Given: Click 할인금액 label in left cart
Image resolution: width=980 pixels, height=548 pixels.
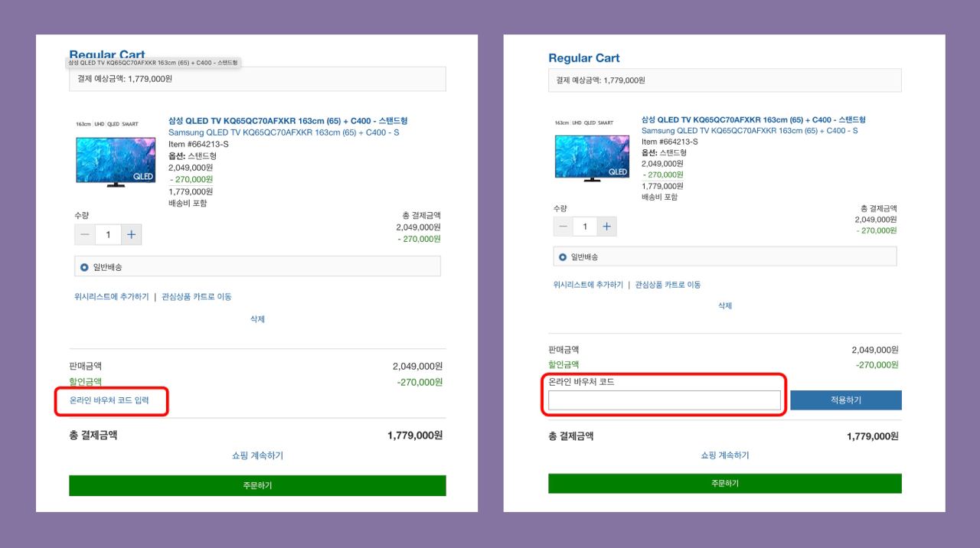Looking at the screenshot, I should [x=85, y=382].
